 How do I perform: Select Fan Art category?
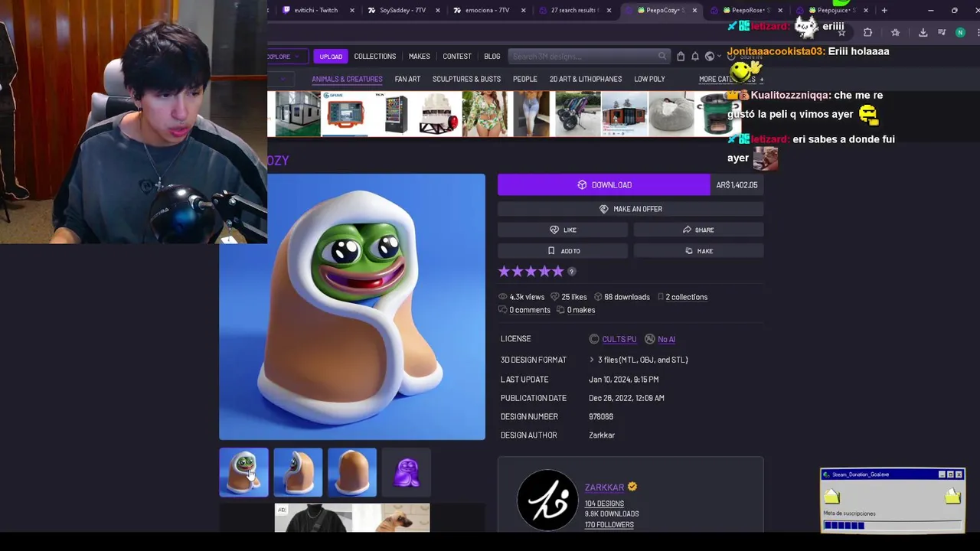pos(407,79)
